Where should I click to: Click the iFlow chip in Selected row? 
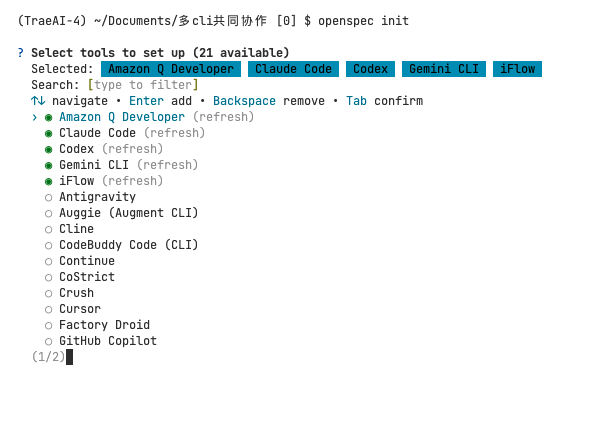pyautogui.click(x=518, y=69)
